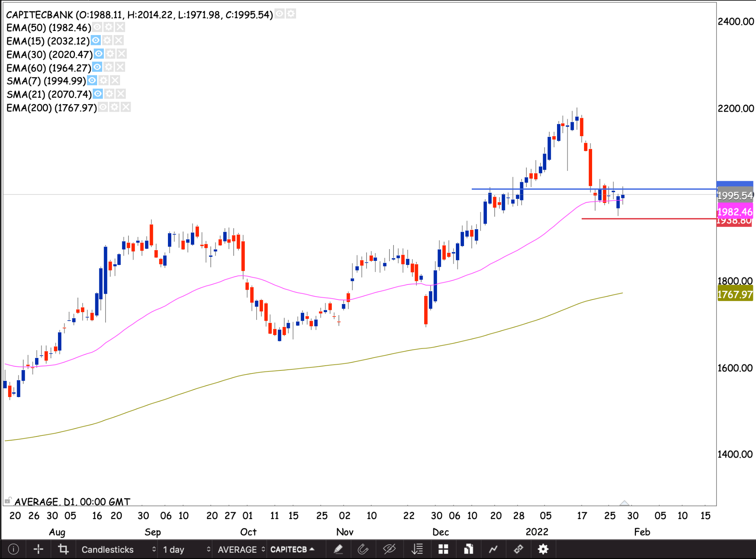Open the four-square grid layout icon
Image resolution: width=756 pixels, height=559 pixels.
[443, 549]
